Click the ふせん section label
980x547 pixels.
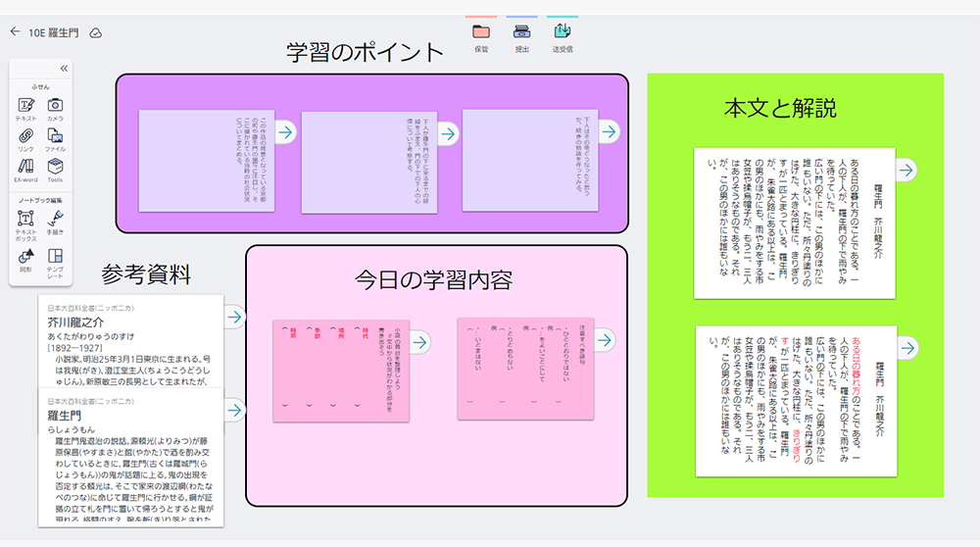pyautogui.click(x=40, y=87)
